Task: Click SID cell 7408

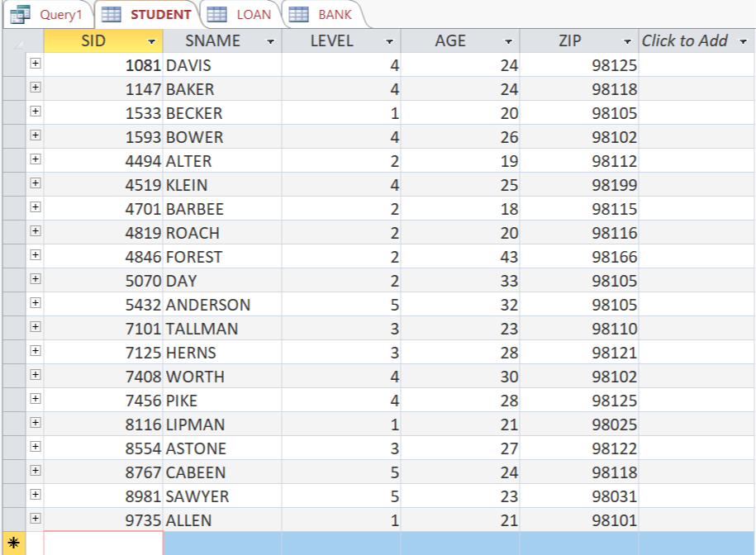Action: 103,377
